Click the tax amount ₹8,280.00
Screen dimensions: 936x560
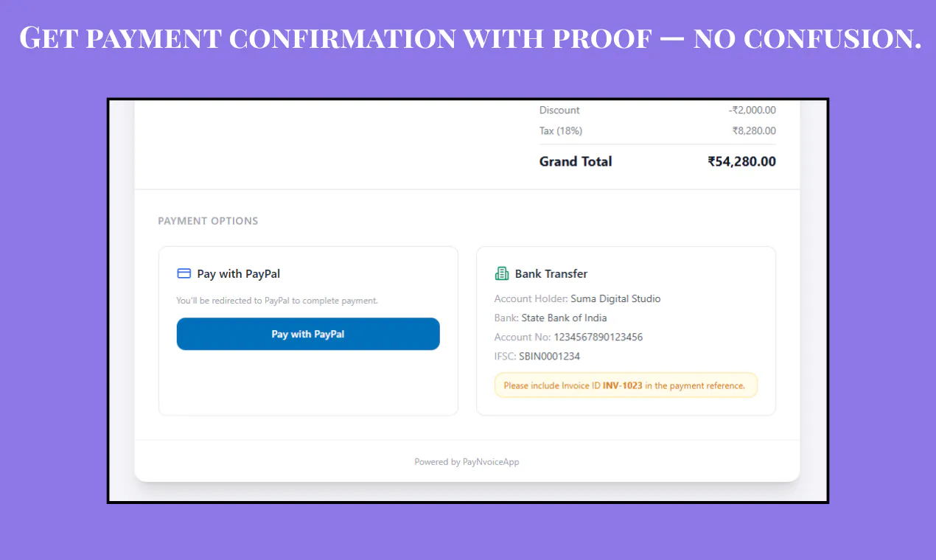tap(753, 130)
